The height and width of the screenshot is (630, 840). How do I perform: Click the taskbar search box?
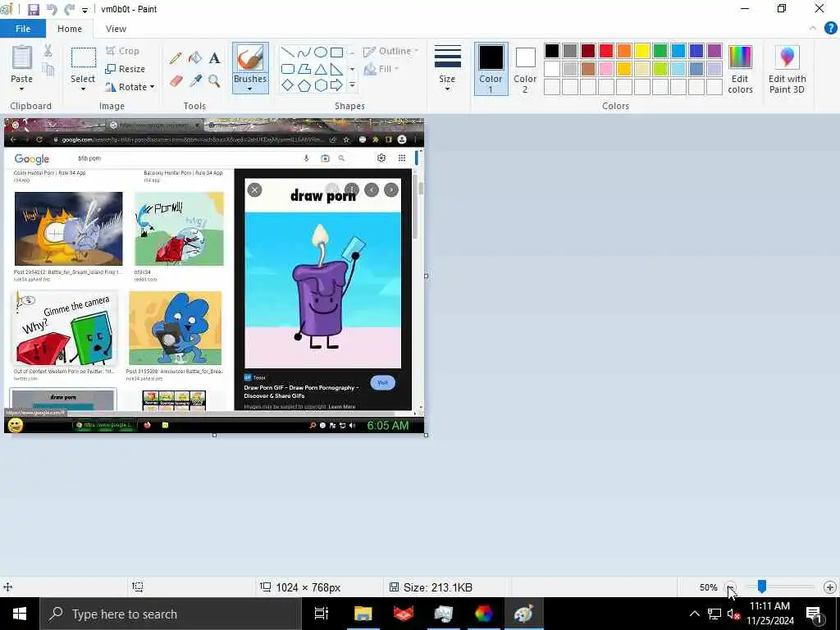point(171,614)
